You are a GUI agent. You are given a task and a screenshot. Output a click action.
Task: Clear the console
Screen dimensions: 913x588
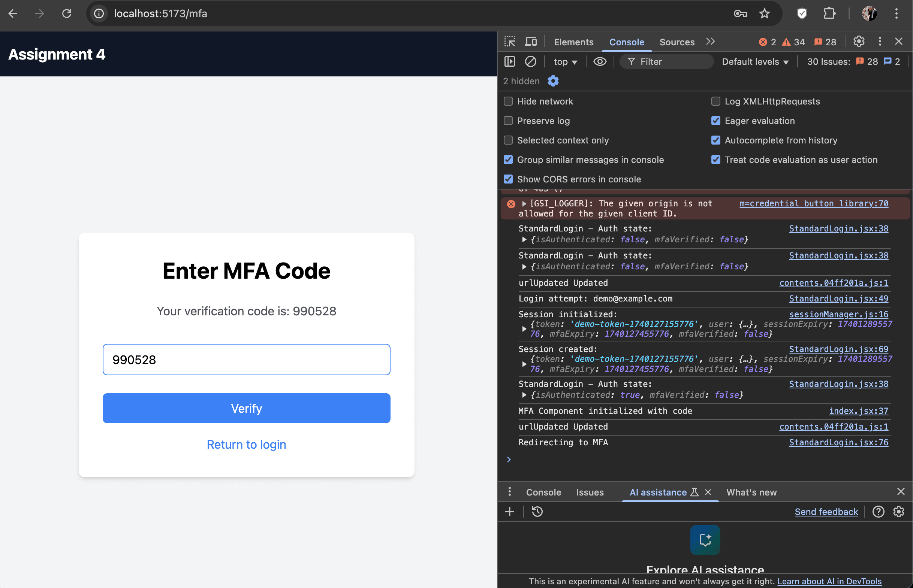pyautogui.click(x=530, y=61)
